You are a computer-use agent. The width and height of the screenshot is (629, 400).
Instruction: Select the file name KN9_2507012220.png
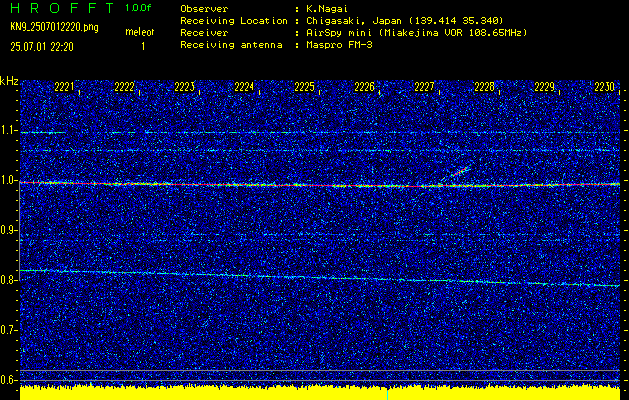pyautogui.click(x=54, y=28)
